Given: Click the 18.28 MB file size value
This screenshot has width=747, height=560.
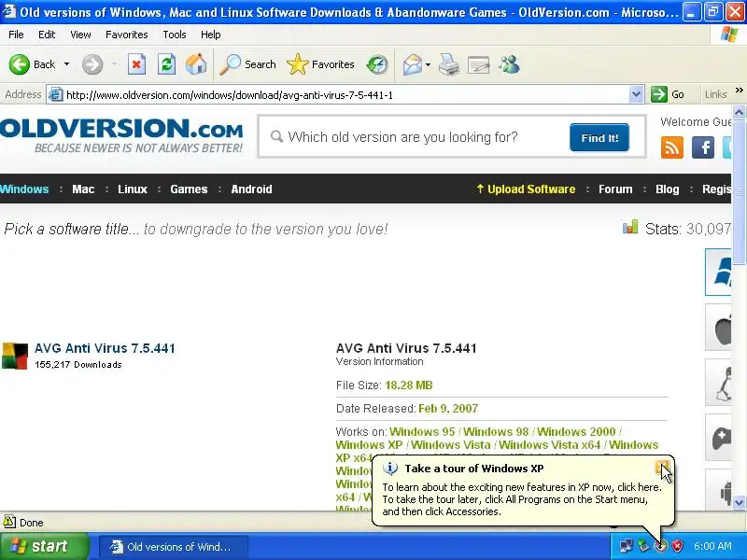Looking at the screenshot, I should pos(409,385).
